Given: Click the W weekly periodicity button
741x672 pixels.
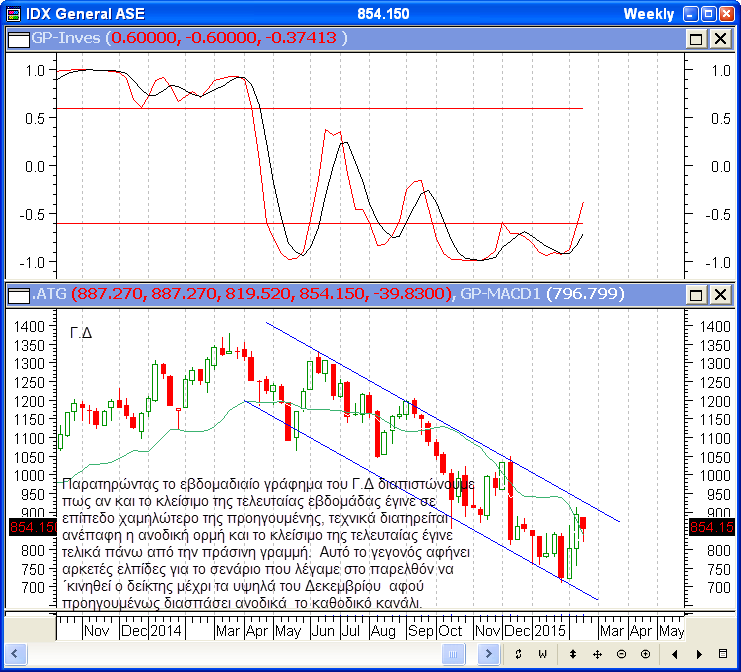Looking at the screenshot, I should [x=543, y=654].
